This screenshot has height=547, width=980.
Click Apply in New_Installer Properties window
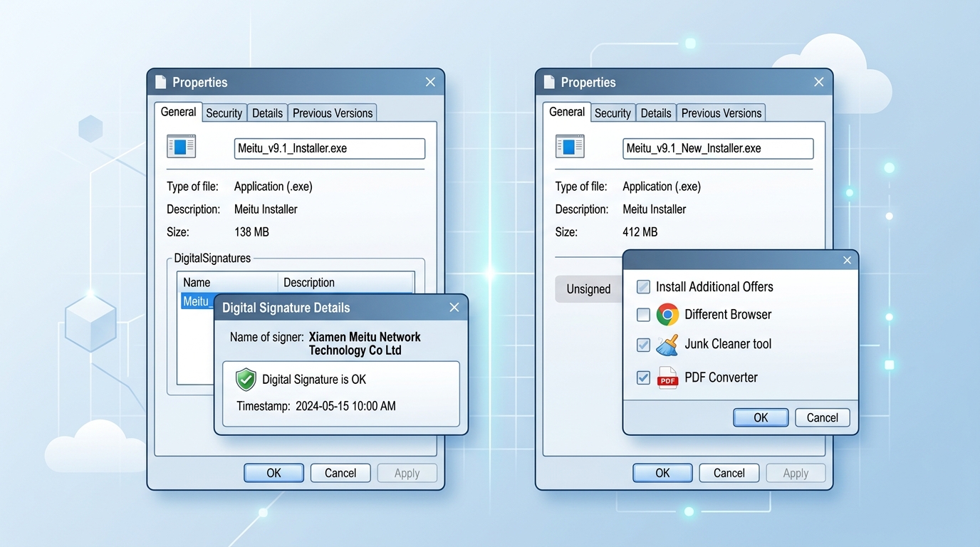coord(796,473)
